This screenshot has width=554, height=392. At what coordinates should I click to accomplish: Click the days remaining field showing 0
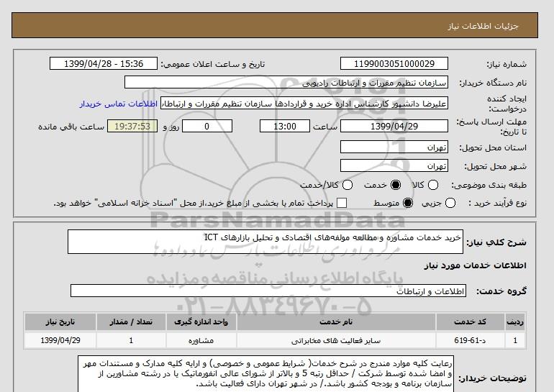(207, 126)
